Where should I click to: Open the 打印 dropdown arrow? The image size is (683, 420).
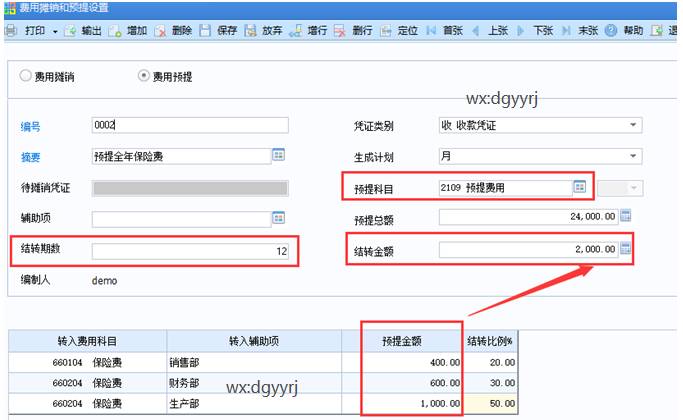tap(53, 30)
